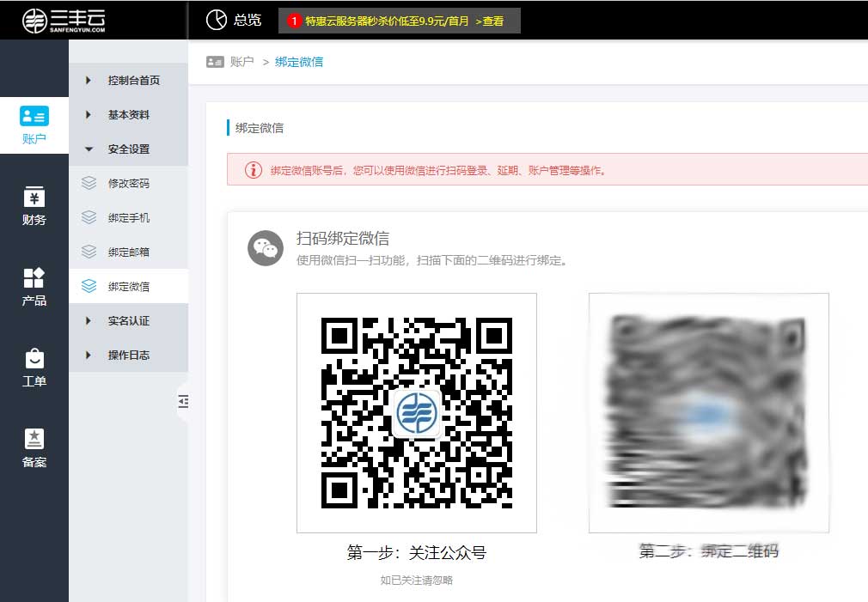
Task: Click 账户 in the breadcrumb
Action: 241,62
